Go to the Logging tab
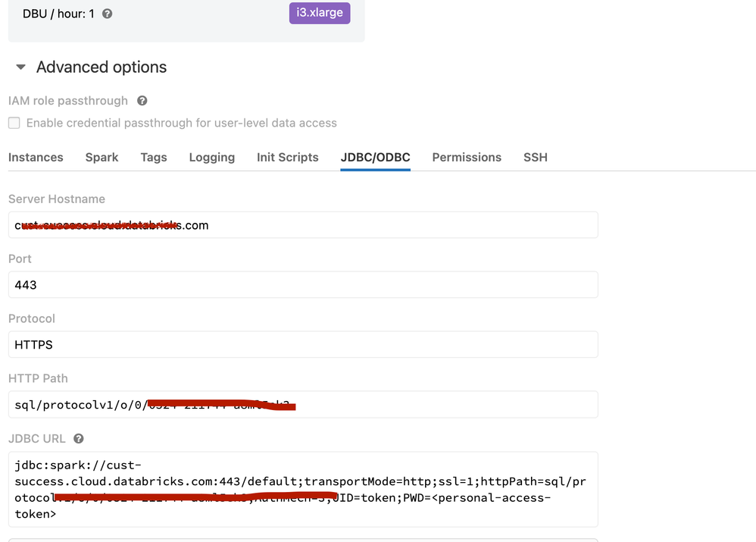This screenshot has height=542, width=756. coord(211,158)
